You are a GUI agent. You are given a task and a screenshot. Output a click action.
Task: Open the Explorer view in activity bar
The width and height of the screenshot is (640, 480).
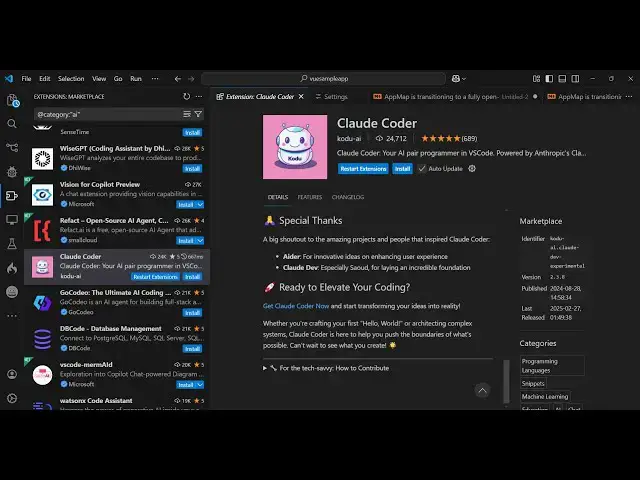click(x=12, y=100)
